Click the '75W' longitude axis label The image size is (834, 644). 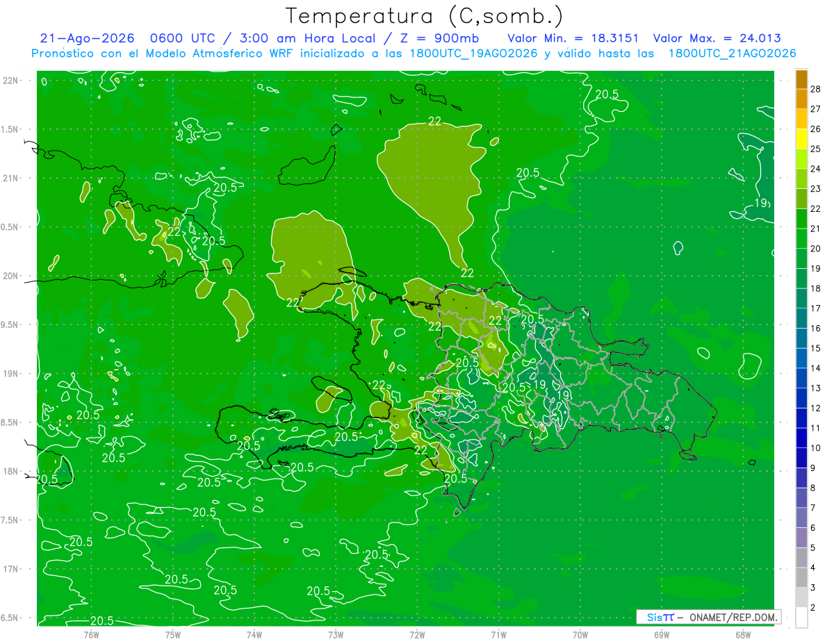tap(172, 634)
